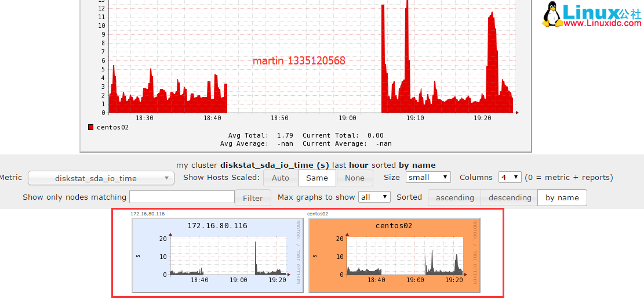Choose the by name sort option
Image resolution: width=644 pixels, height=299 pixels.
562,198
